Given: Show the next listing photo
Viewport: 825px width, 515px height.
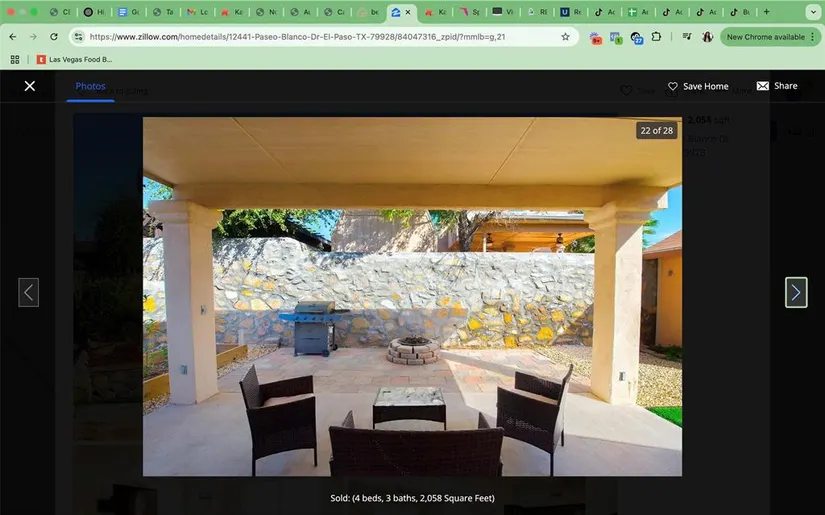Looking at the screenshot, I should [x=795, y=292].
